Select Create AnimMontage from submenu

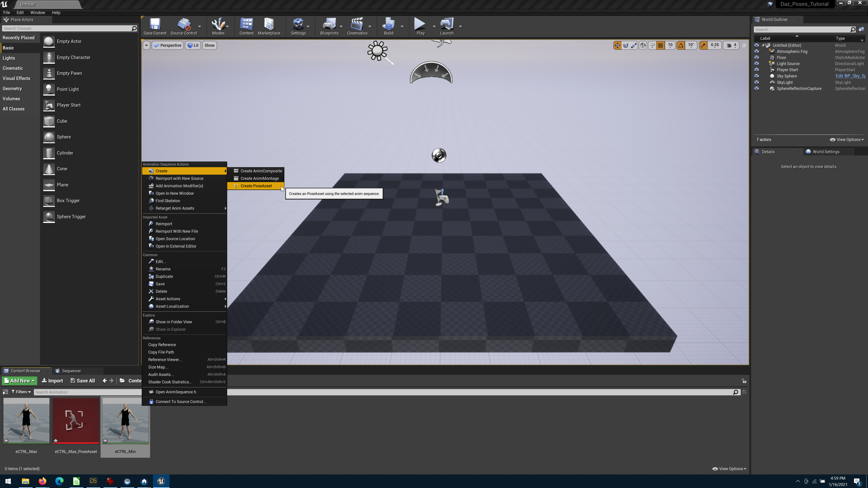[x=256, y=178]
